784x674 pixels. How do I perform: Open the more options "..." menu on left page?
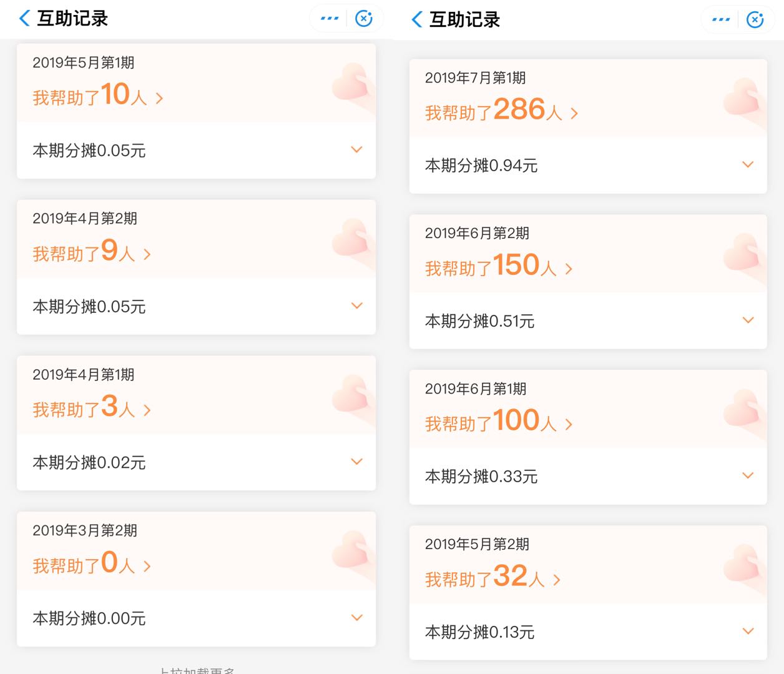pyautogui.click(x=328, y=18)
